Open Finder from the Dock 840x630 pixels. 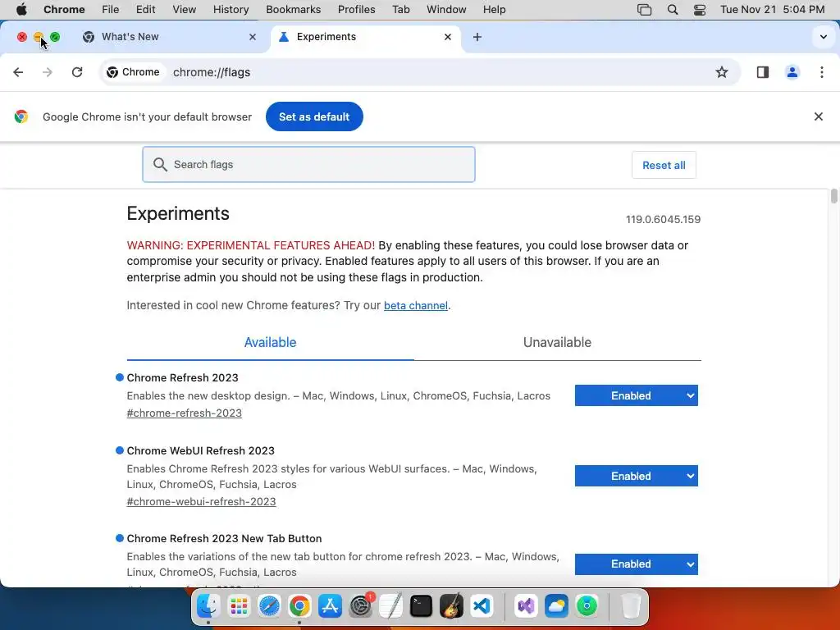(208, 606)
